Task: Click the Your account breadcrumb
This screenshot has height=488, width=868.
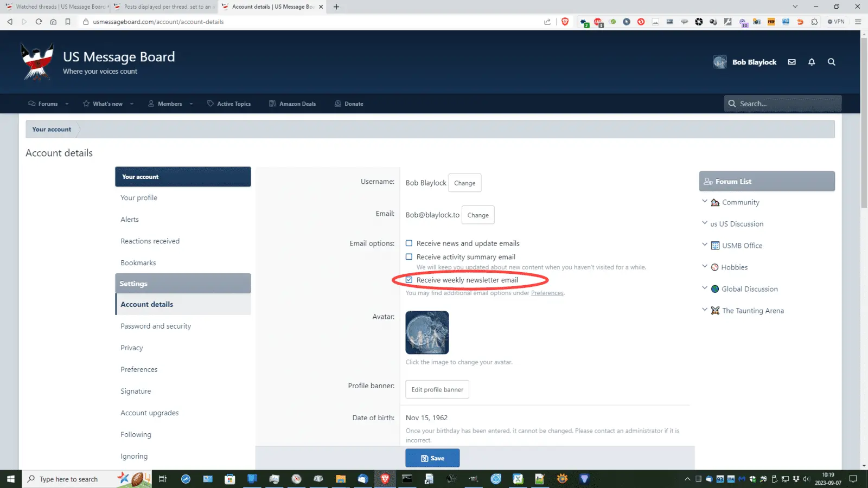Action: pyautogui.click(x=52, y=130)
